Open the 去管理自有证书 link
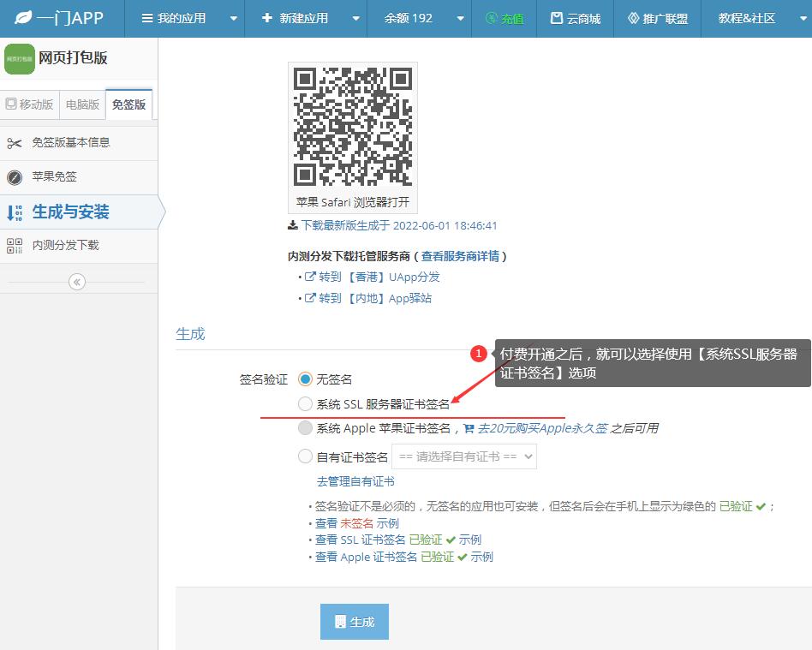Screen dimensions: 812x650 click(x=355, y=481)
